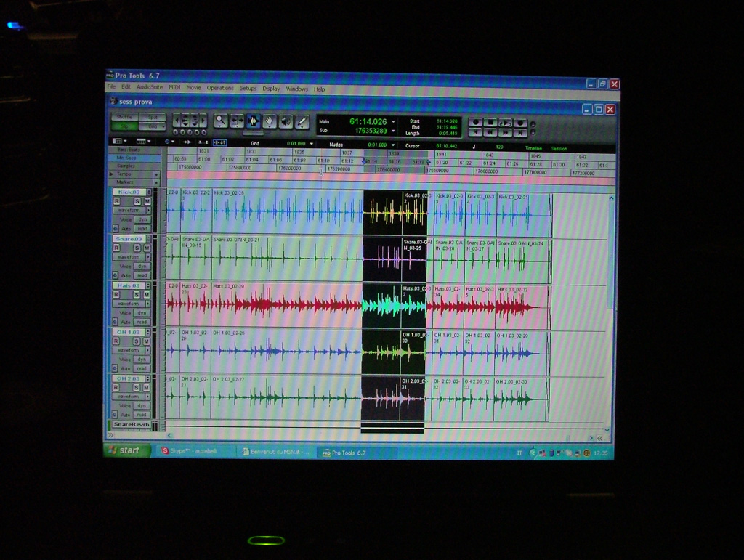Switch to Shuffle edit mode

[x=124, y=116]
